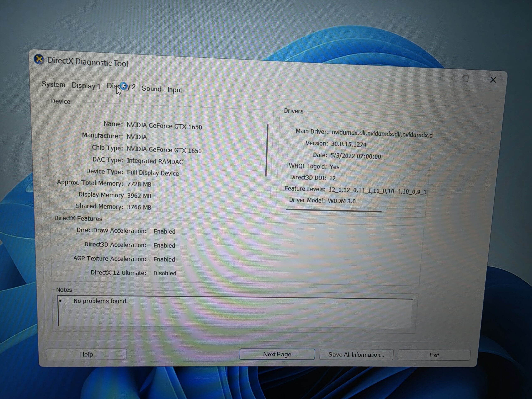Click the shared memory value 3766 MB
This screenshot has height=399, width=532.
point(139,207)
